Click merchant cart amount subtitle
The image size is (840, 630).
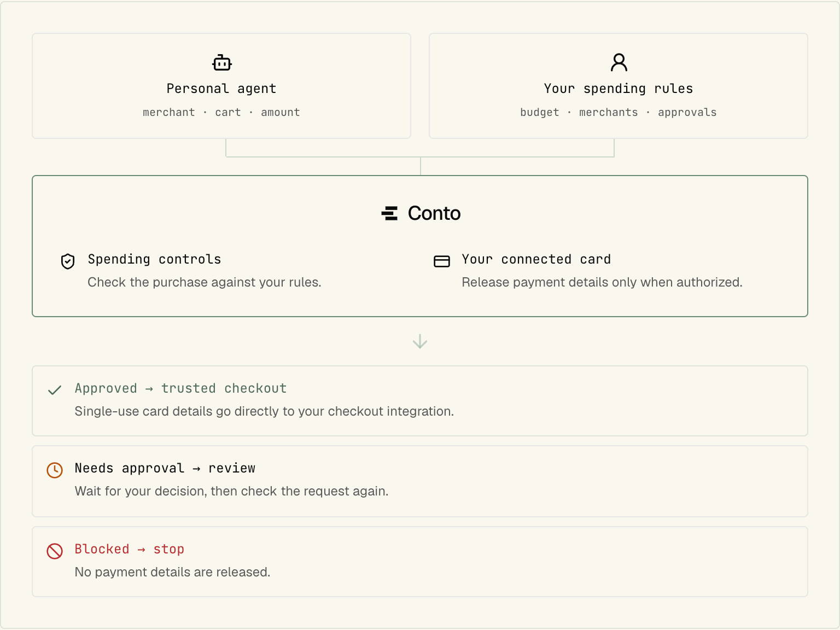tap(221, 112)
